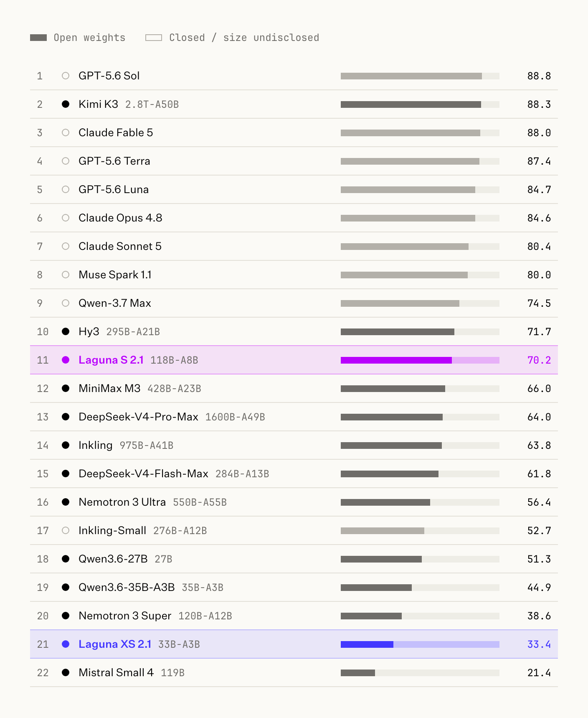Image resolution: width=588 pixels, height=718 pixels.
Task: Click the Open weights legend swatch
Action: coord(38,38)
